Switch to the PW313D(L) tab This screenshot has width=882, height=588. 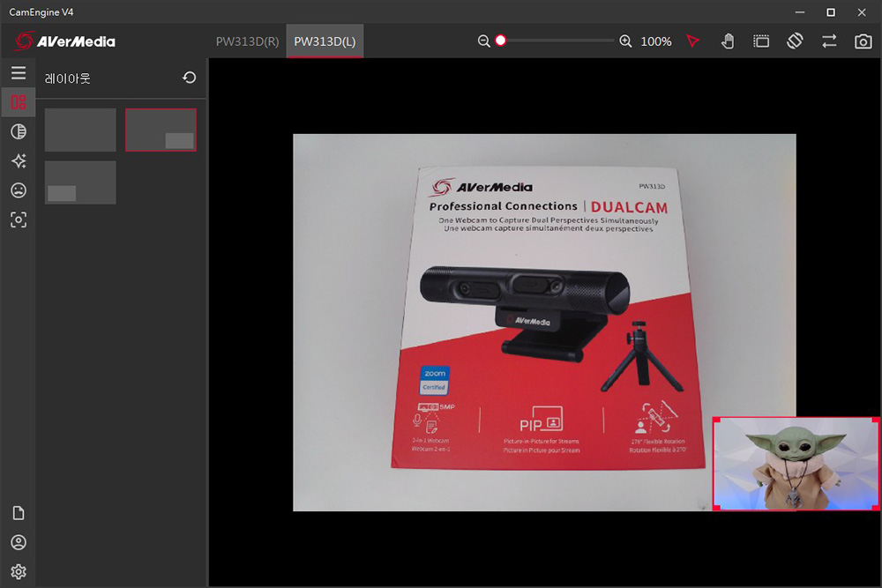325,41
